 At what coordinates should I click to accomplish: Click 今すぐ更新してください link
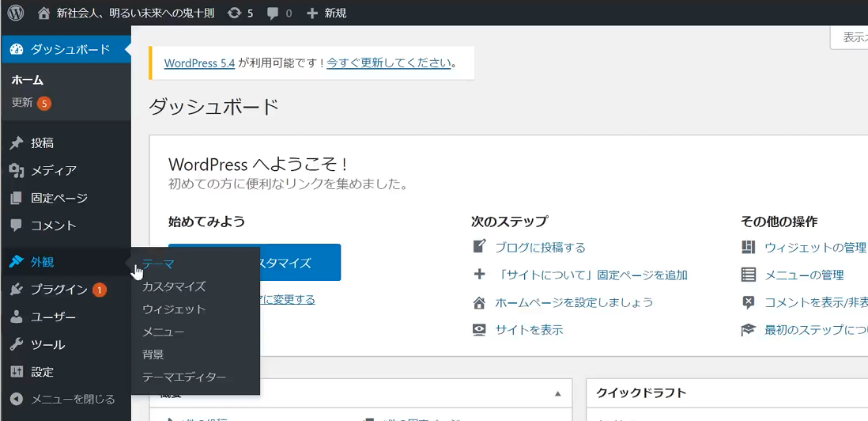(389, 63)
